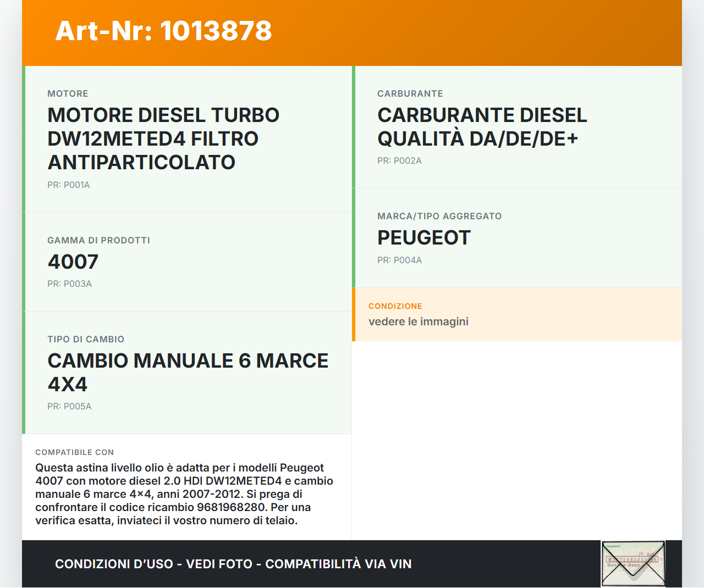This screenshot has height=588, width=704.
Task: Click the MARCA/TIPO AGGREGATO label
Action: [439, 217]
